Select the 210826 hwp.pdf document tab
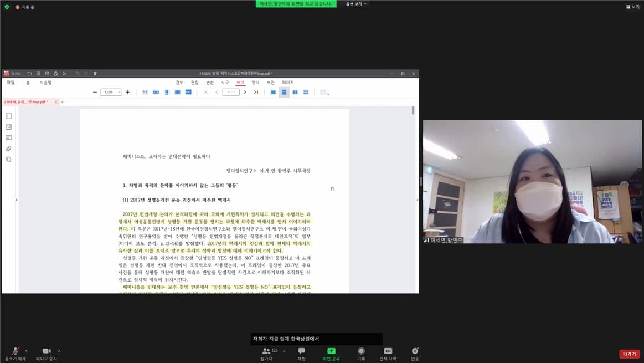644x363 pixels. (26, 102)
